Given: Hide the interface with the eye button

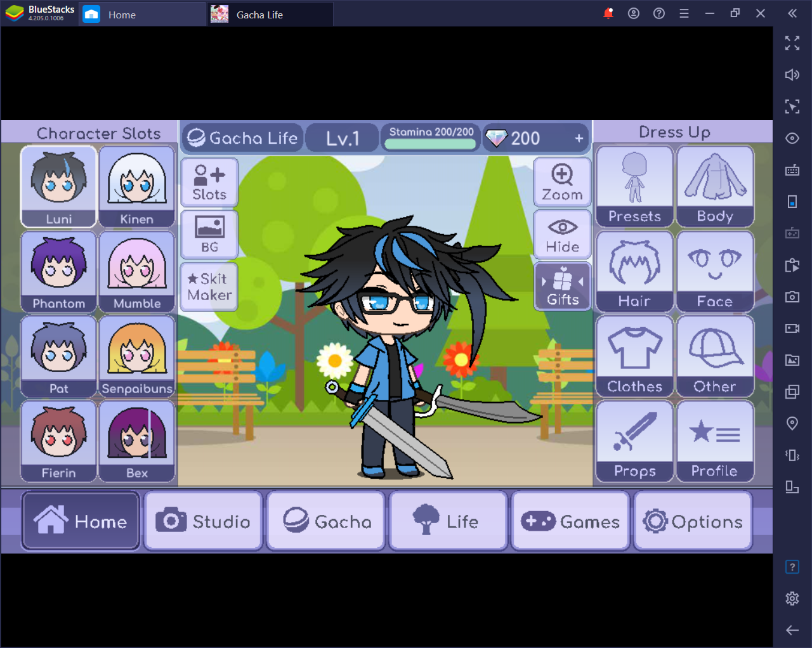Looking at the screenshot, I should coord(563,234).
